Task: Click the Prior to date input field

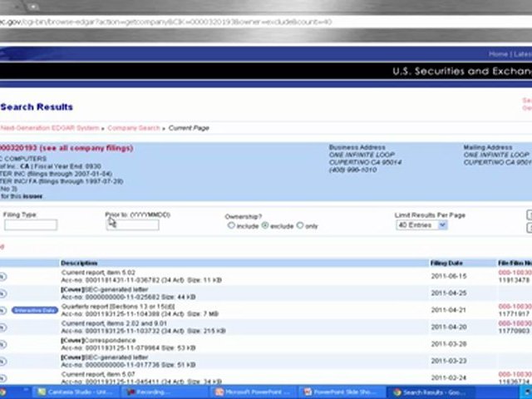Action: [133, 225]
